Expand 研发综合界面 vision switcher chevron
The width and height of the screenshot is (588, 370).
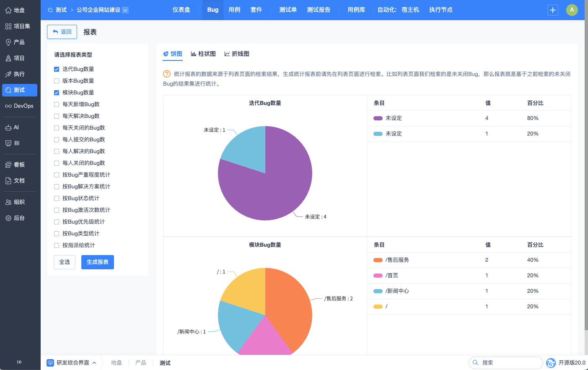(94, 362)
